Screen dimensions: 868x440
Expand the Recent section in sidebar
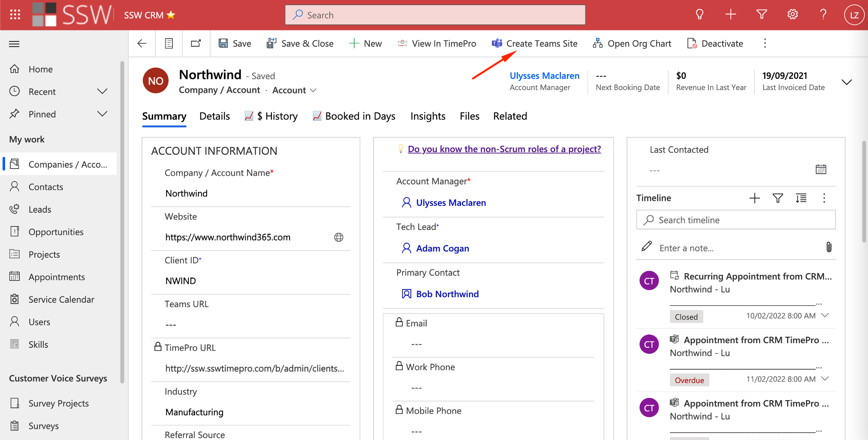[x=102, y=91]
